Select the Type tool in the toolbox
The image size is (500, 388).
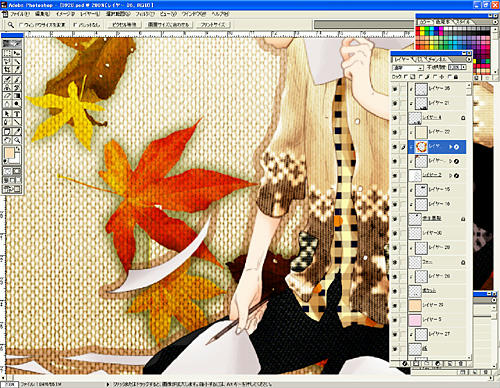(17, 114)
